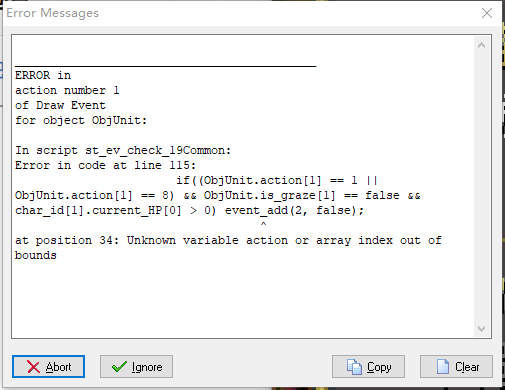Click the 'for object ObjUnit:' line
This screenshot has width=505, height=390.
coord(81,120)
